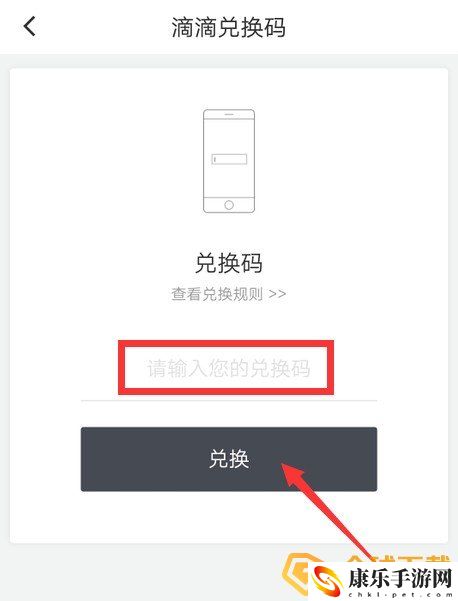Screen dimensions: 458x601
Task: Click the 滴滴兑换码 page title
Action: (x=228, y=27)
